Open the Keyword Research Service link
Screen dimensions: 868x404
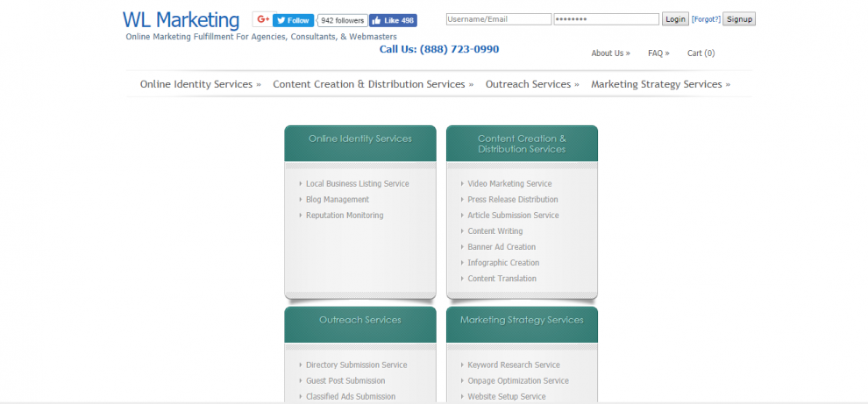tap(513, 365)
